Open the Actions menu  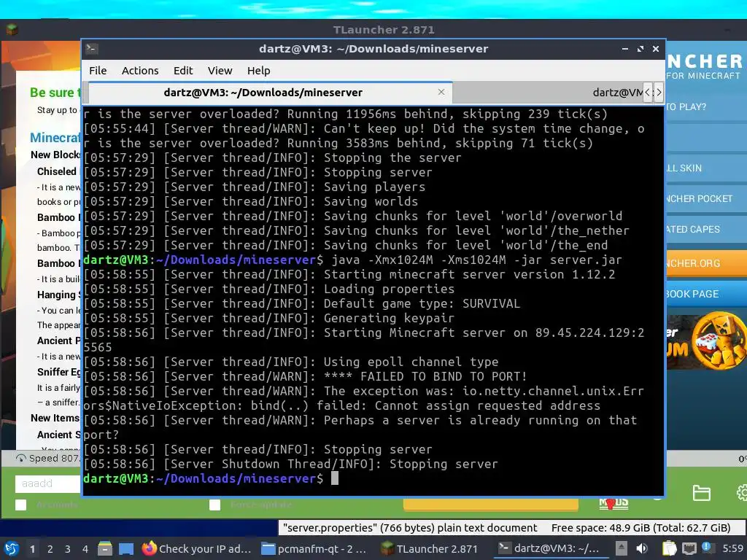(x=140, y=71)
